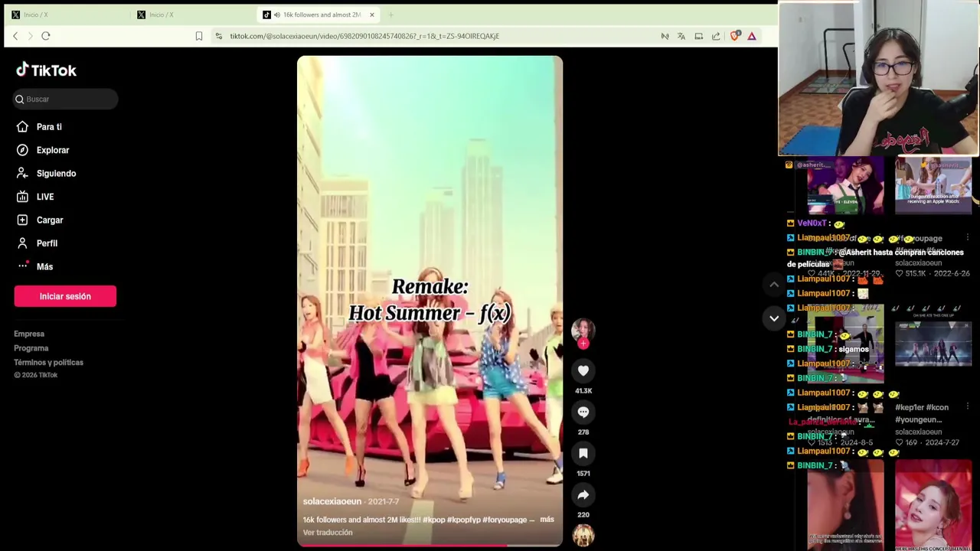The width and height of the screenshot is (980, 551).
Task: Click the Brave Rewards triangle icon
Action: pos(752,36)
